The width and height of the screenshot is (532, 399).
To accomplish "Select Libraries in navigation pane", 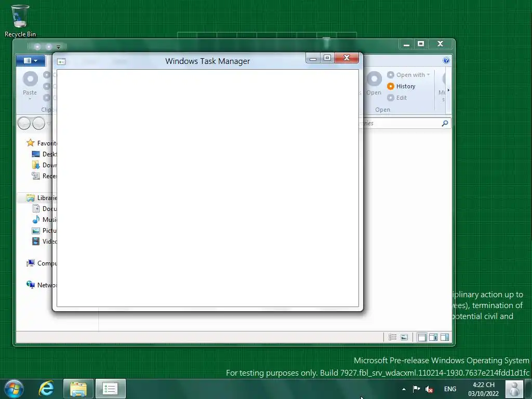I will tap(42, 198).
